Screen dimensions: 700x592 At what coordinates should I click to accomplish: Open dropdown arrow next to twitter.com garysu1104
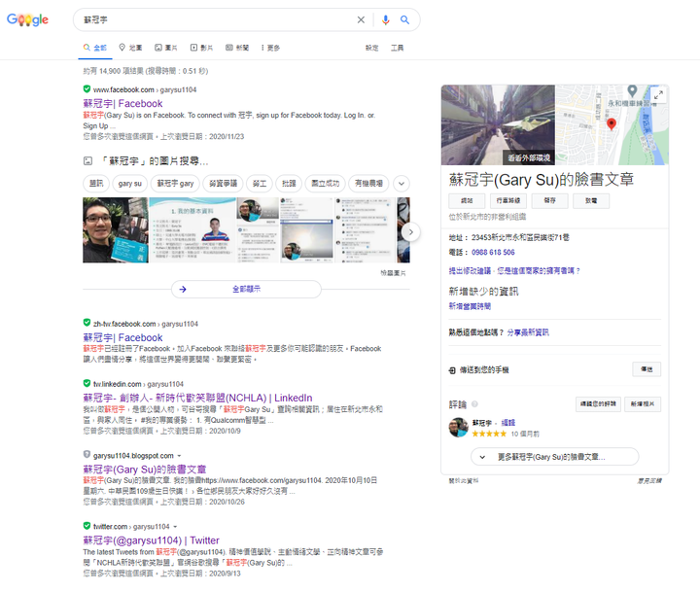pyautogui.click(x=175, y=527)
